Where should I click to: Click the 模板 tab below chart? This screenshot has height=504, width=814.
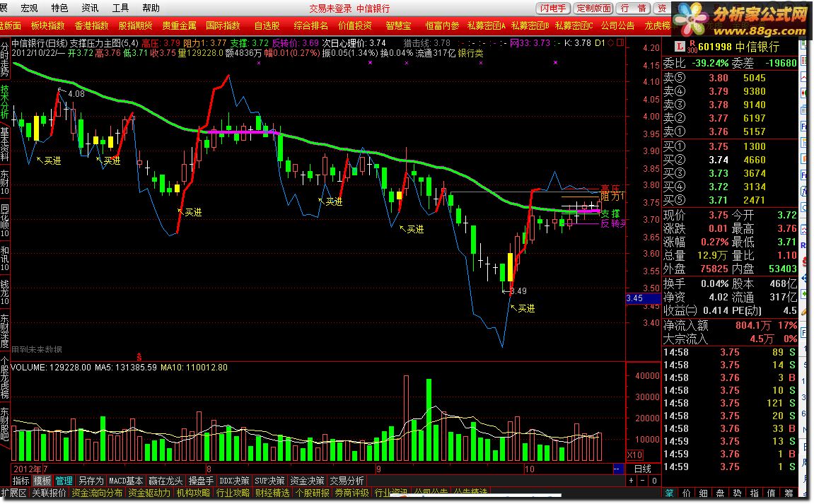tap(42, 481)
